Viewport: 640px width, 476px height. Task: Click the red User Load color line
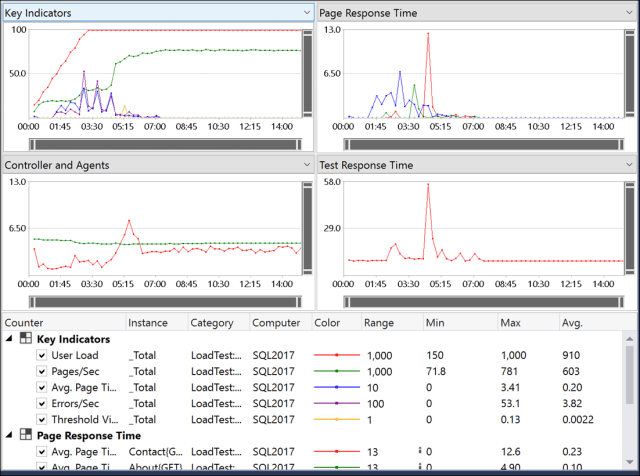[x=335, y=355]
